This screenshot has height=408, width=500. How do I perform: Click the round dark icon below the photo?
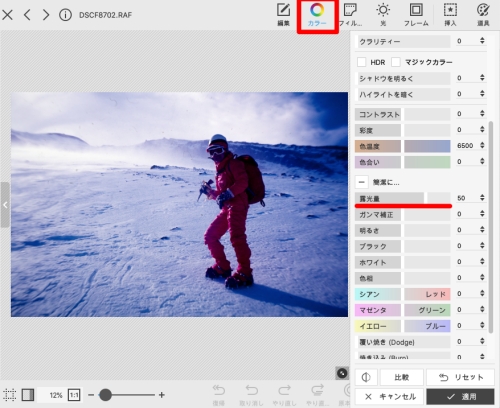[x=342, y=373]
